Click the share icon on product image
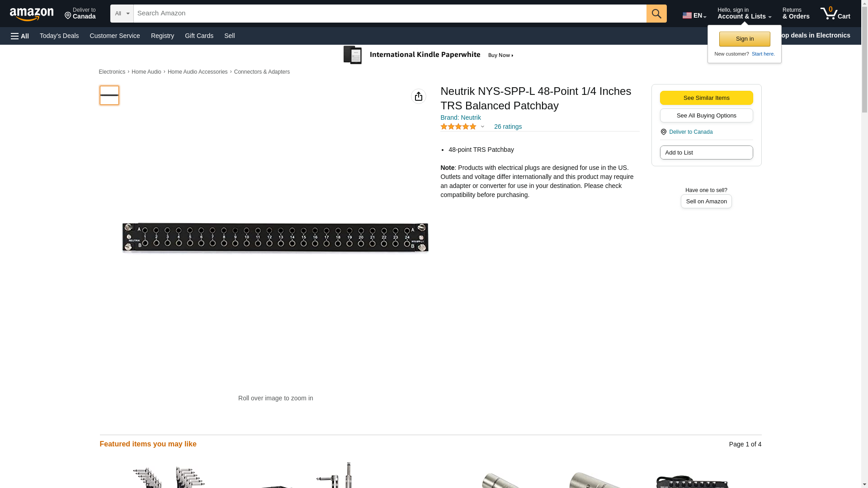Viewport: 868px width, 488px height. point(419,96)
